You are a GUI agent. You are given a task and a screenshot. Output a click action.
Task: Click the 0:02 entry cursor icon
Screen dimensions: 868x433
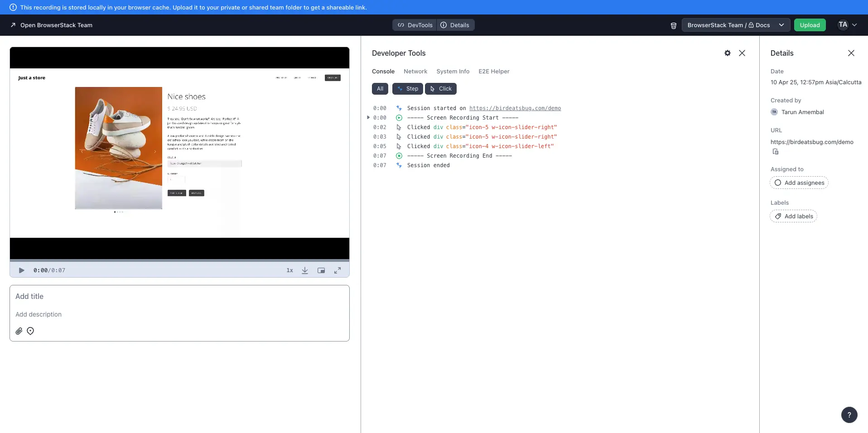pyautogui.click(x=399, y=127)
